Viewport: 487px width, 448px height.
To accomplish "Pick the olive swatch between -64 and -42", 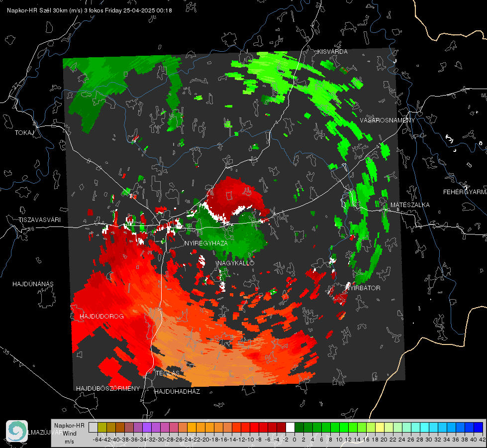I will click(x=102, y=427).
